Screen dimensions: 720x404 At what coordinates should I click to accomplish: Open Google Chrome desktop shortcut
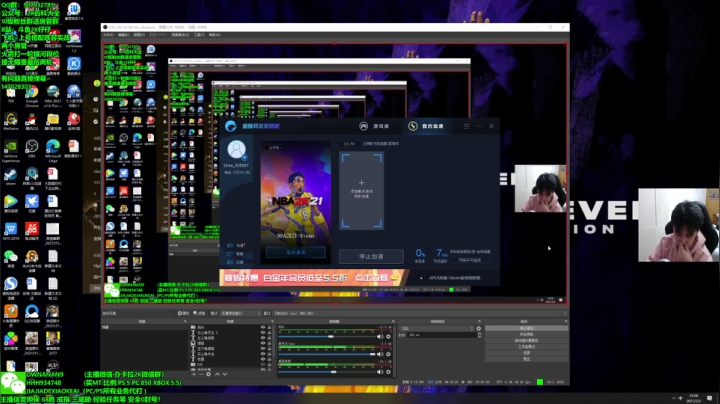(x=32, y=94)
